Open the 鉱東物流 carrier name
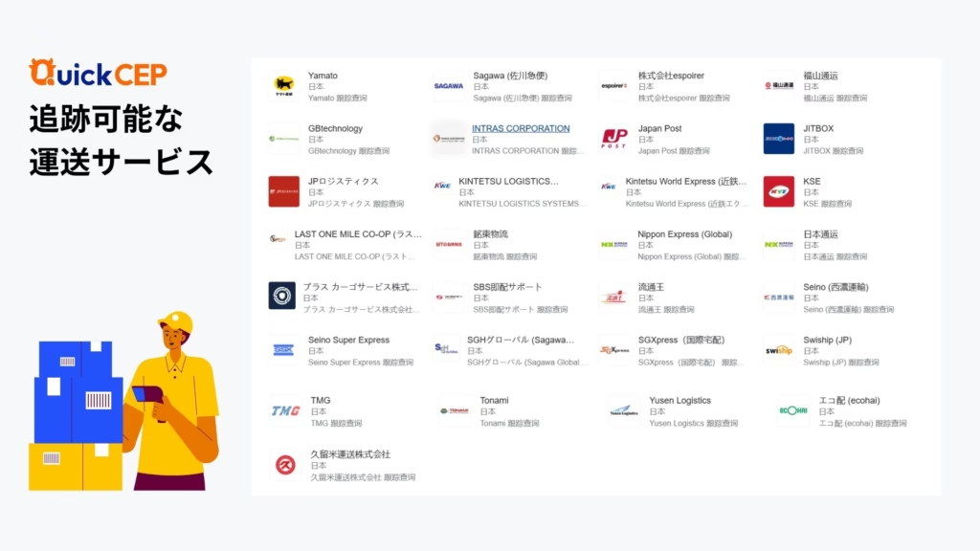Image resolution: width=980 pixels, height=551 pixels. 490,233
